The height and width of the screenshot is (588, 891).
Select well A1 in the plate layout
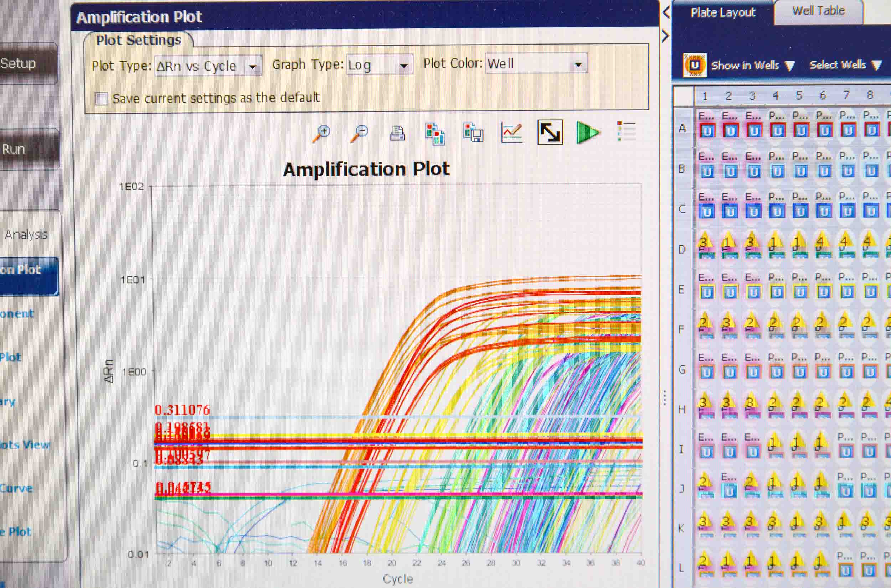pyautogui.click(x=707, y=128)
